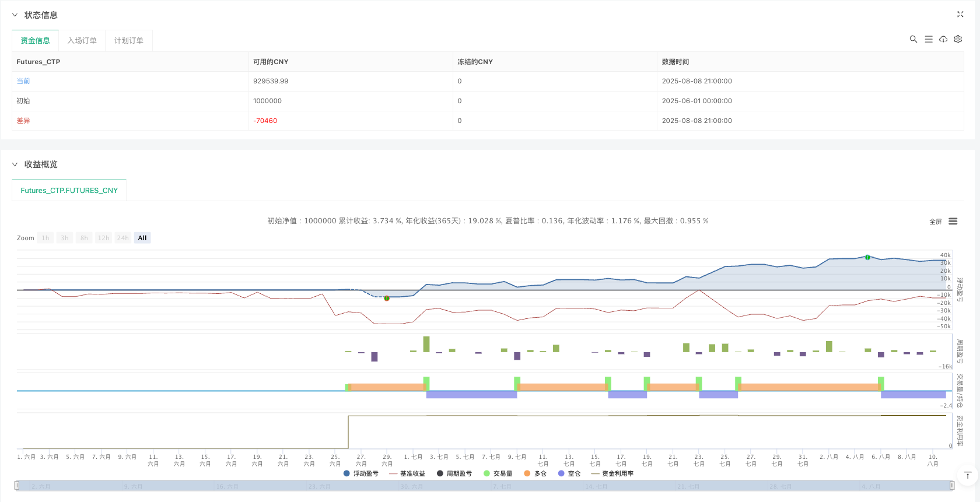The image size is (980, 502).
Task: Click the 当前 row label
Action: coord(23,81)
